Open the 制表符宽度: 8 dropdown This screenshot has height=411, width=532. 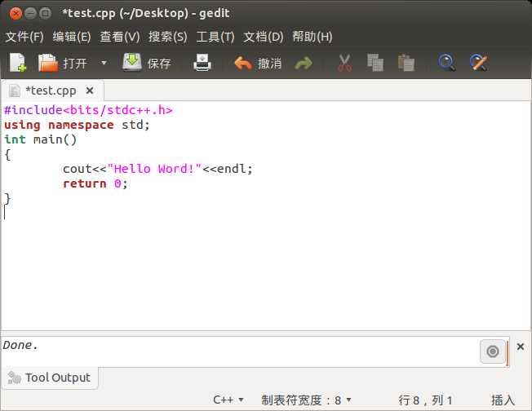coord(306,400)
